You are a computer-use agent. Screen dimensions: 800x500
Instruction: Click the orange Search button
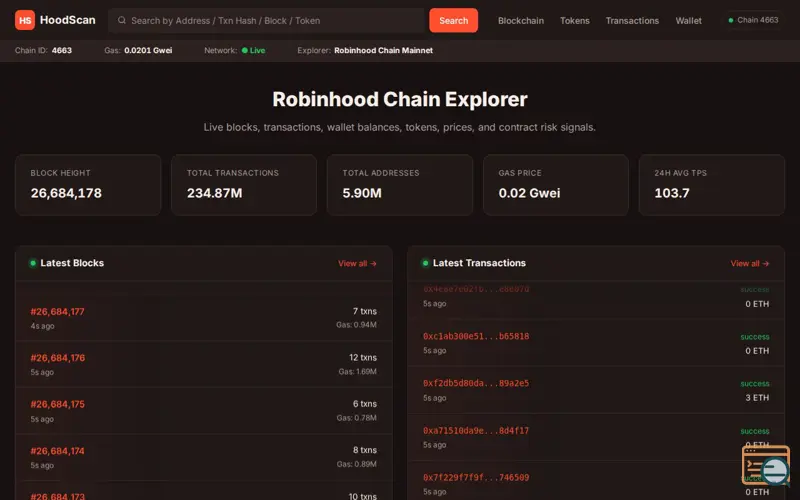(x=453, y=20)
